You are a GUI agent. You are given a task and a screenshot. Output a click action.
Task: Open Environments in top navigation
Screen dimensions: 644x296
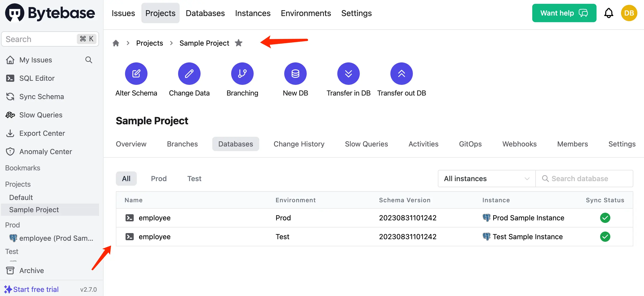point(306,13)
